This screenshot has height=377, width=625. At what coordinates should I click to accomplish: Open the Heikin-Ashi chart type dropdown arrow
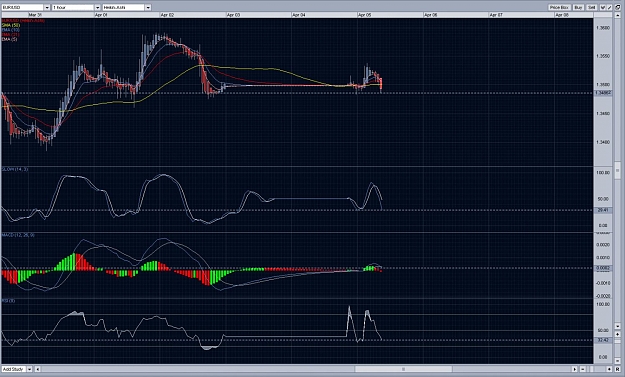(148, 8)
